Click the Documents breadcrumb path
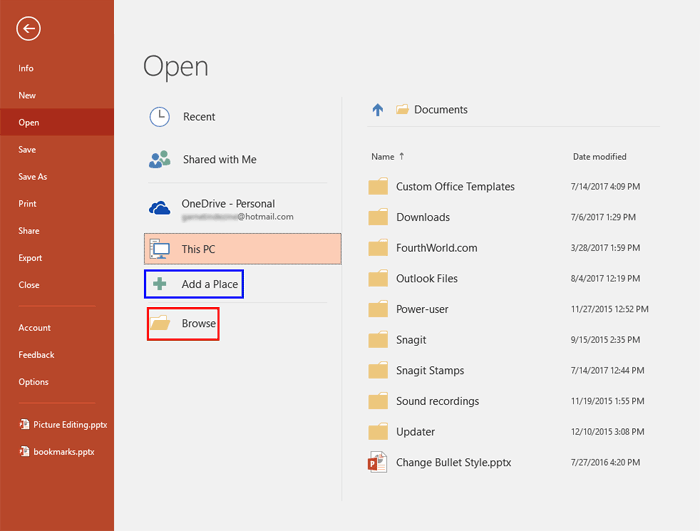Image resolution: width=700 pixels, height=531 pixels. 440,110
